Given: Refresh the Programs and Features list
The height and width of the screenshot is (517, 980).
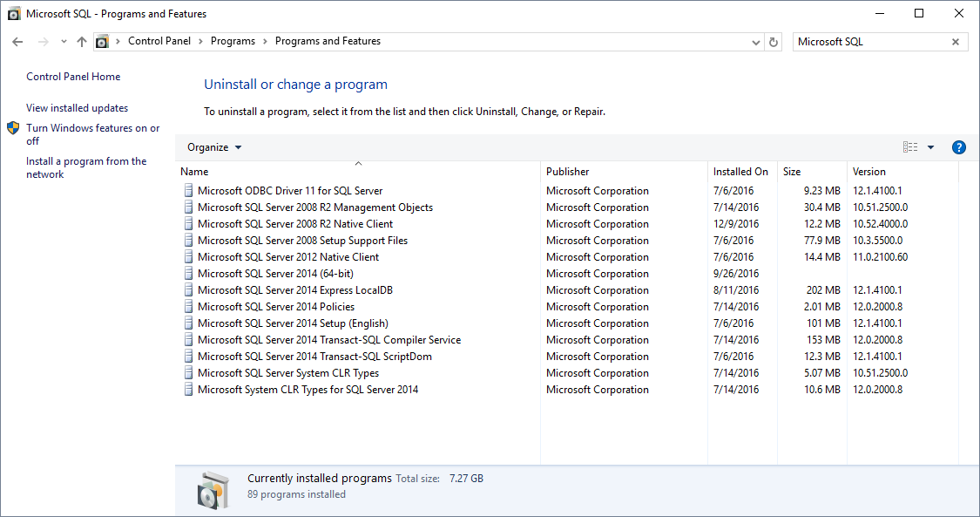Looking at the screenshot, I should tap(774, 42).
